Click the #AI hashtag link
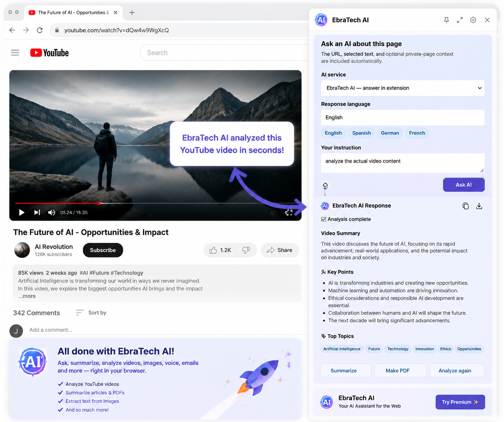Image resolution: width=504 pixels, height=422 pixels. [84, 273]
